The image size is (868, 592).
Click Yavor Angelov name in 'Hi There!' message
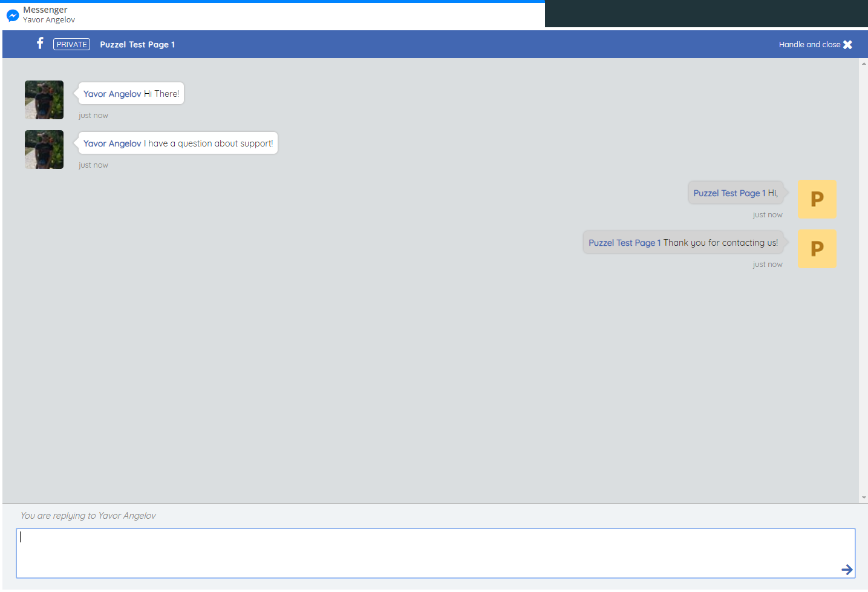pos(112,94)
